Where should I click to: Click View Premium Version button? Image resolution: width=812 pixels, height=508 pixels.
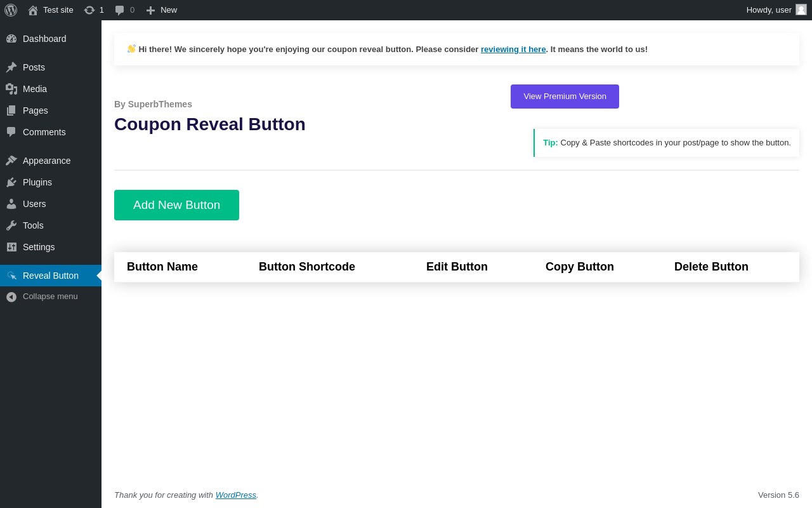[x=565, y=97]
